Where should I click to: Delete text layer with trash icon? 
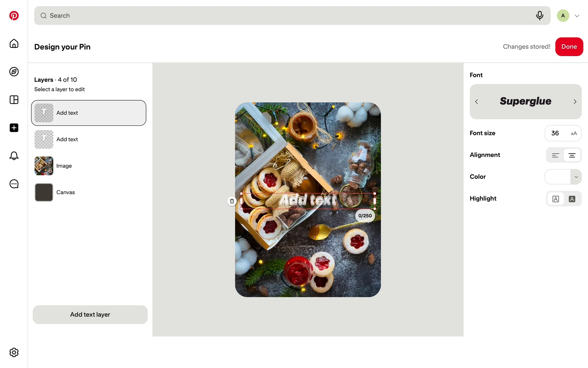tap(232, 201)
